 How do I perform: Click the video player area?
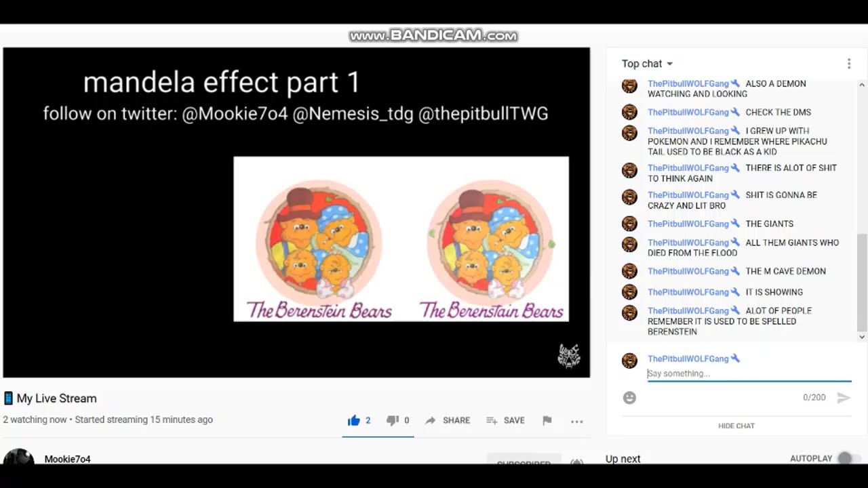[x=296, y=212]
